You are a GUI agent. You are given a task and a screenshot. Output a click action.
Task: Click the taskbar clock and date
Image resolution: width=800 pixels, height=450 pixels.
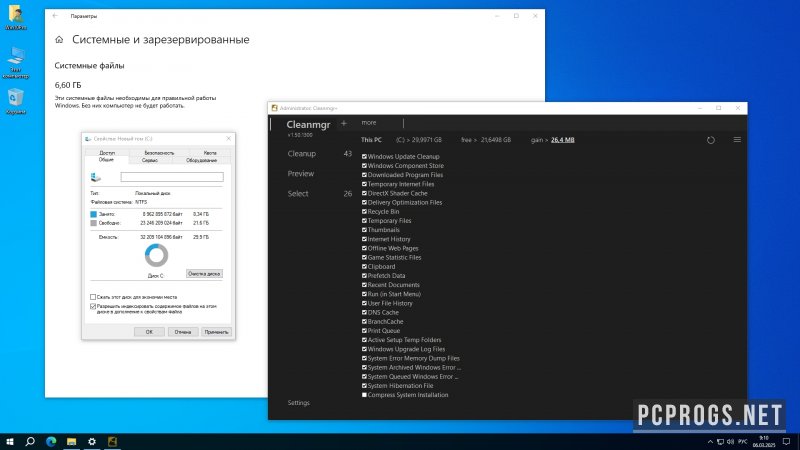(x=764, y=442)
